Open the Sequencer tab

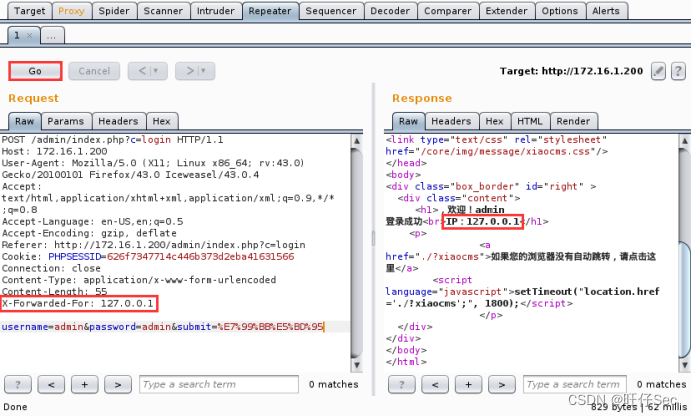point(331,11)
